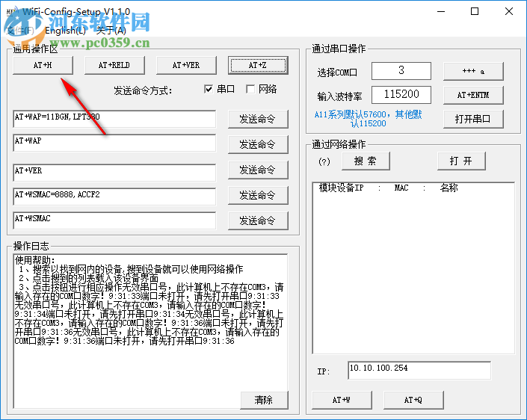527x420 pixels.
Task: Click the A11系列默认57600 hint text
Action: tap(368, 119)
